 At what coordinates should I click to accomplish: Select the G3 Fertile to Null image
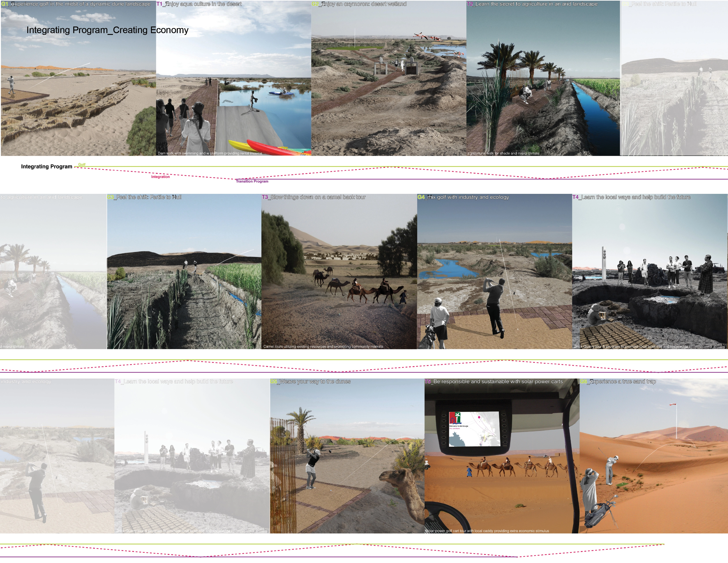(x=184, y=272)
